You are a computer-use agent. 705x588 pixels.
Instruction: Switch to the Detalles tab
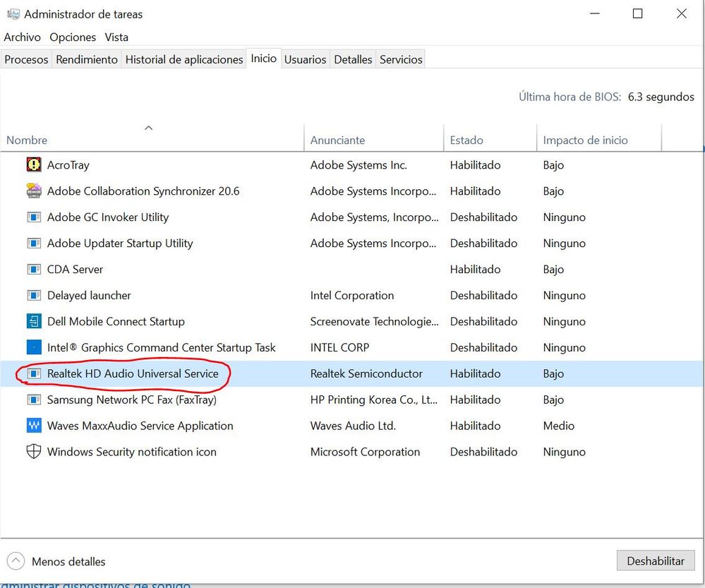[x=353, y=59]
